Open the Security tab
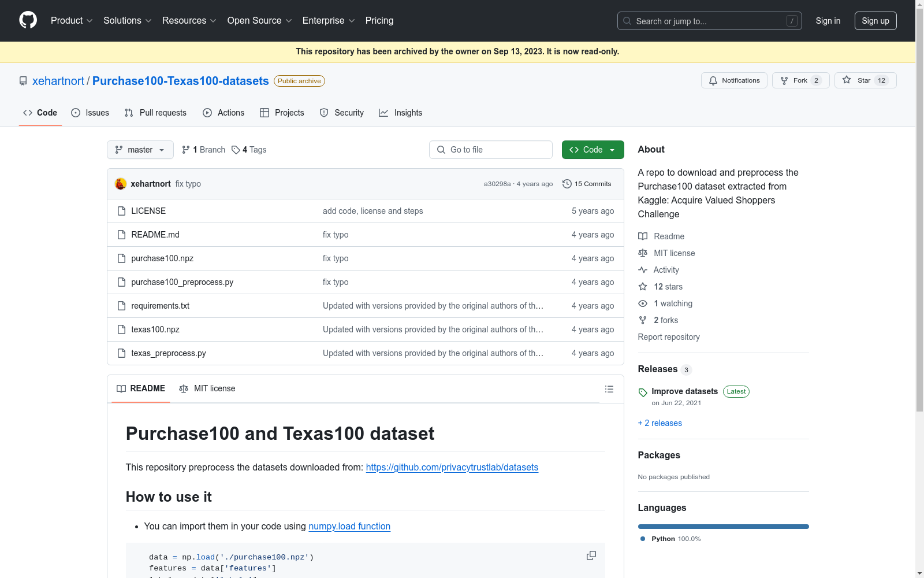Viewport: 924px width, 578px height. coord(342,113)
